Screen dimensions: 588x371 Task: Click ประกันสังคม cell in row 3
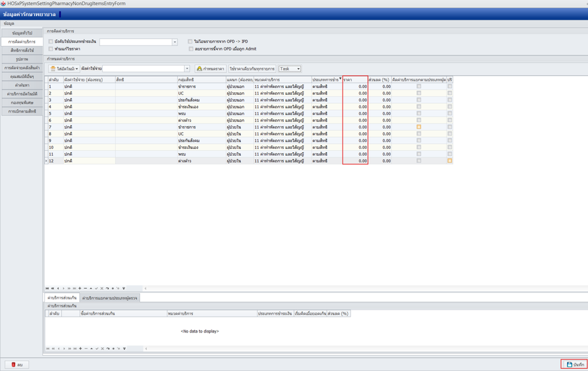201,100
